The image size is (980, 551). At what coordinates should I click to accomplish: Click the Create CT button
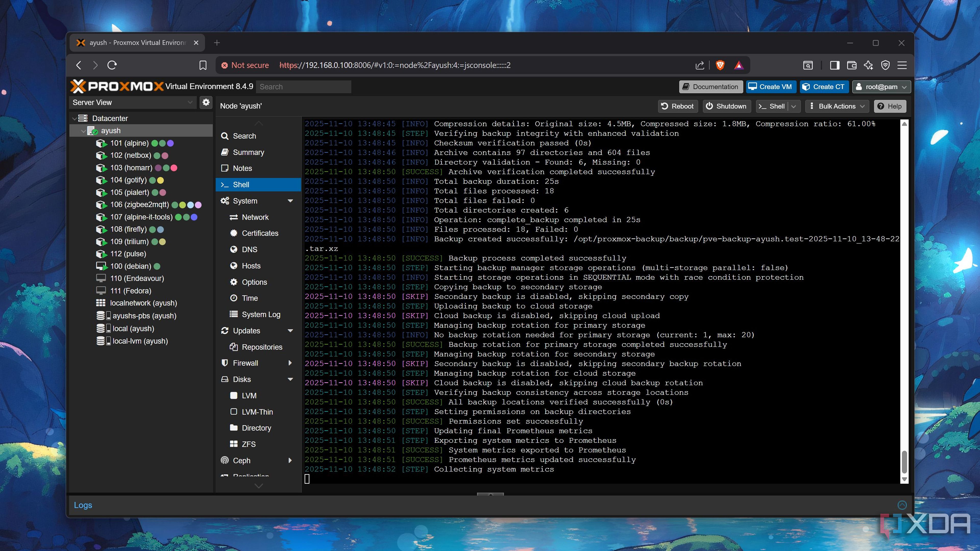pos(824,87)
